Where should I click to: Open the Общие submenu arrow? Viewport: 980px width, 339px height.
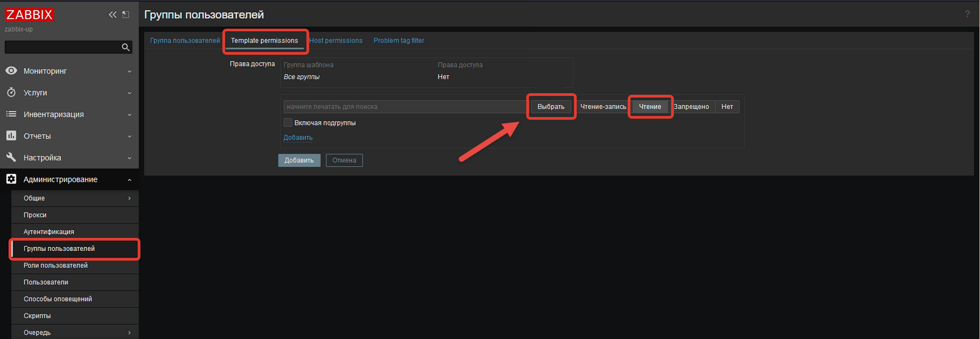click(x=129, y=198)
